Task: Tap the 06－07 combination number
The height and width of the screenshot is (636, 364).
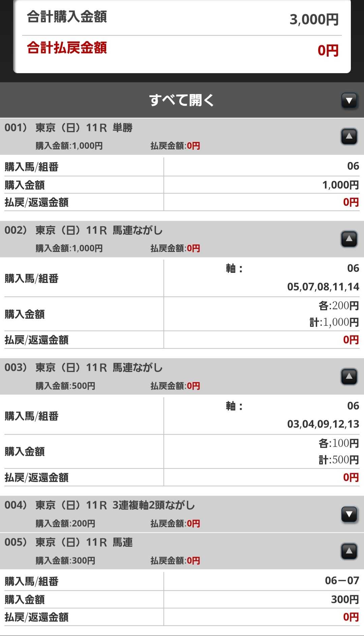Action: (342, 580)
